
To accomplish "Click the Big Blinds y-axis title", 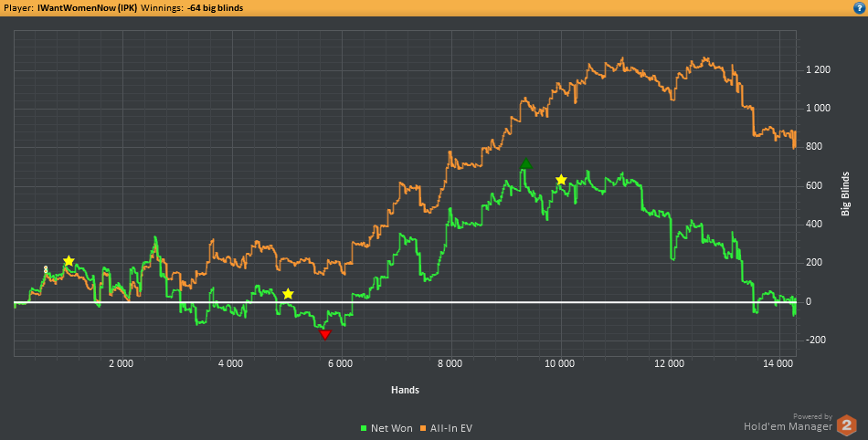I will [x=845, y=194].
